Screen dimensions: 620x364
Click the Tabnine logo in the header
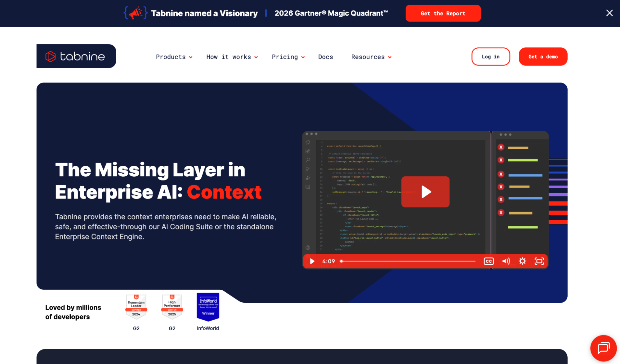76,56
